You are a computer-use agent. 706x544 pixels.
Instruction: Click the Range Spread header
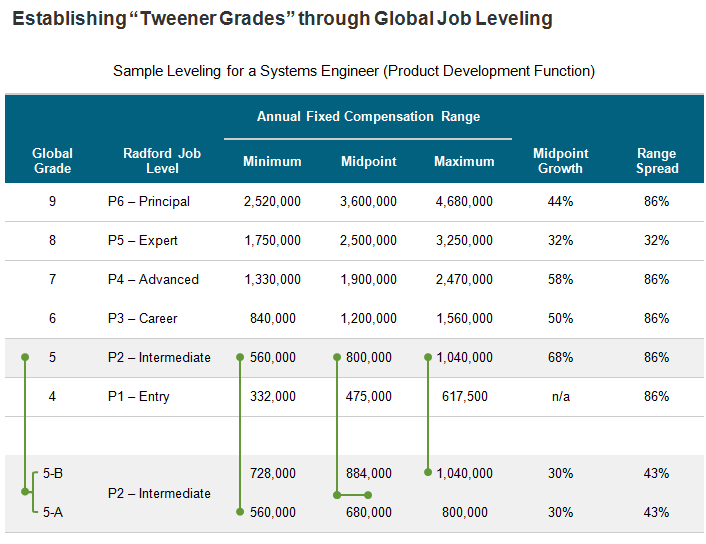pos(657,161)
